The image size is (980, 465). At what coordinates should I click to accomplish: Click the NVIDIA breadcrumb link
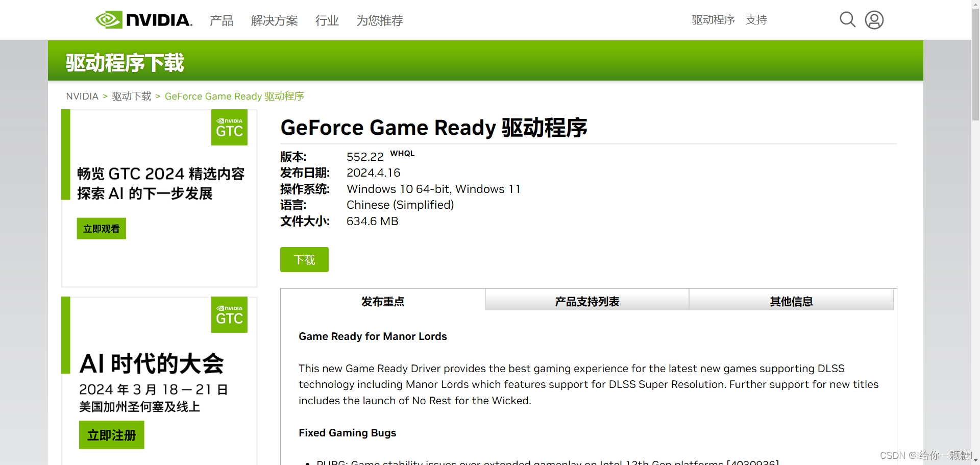[82, 96]
